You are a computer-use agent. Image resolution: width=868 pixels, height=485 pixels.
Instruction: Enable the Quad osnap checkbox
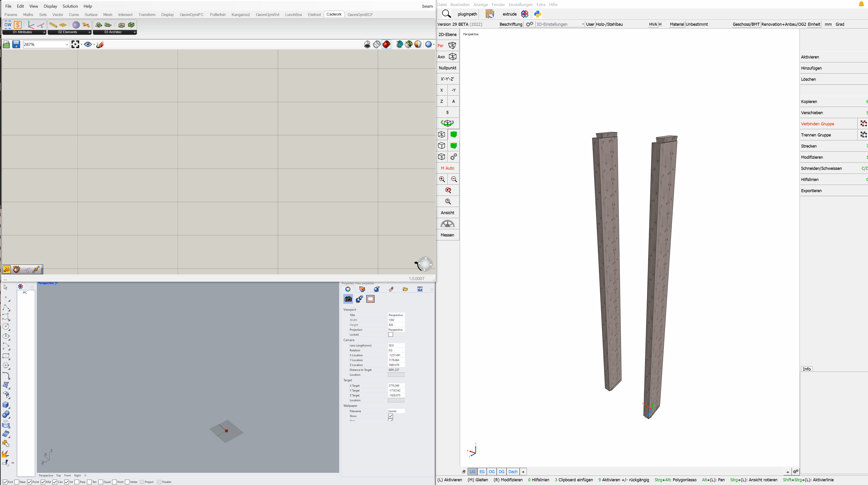point(101,482)
